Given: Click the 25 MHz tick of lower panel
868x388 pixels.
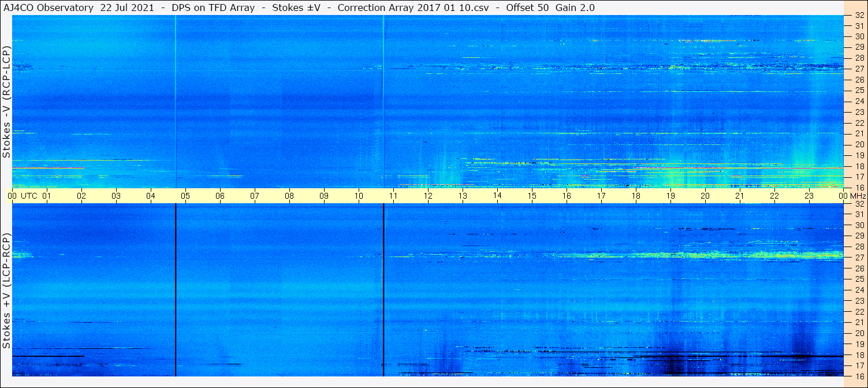Looking at the screenshot, I should 859,279.
